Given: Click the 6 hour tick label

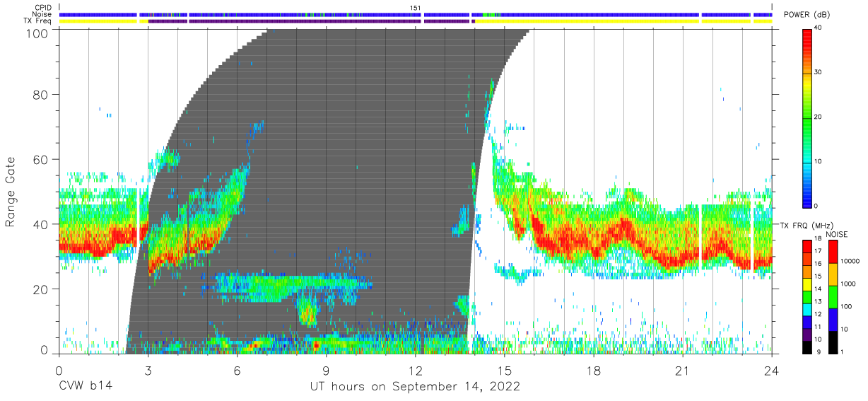Looking at the screenshot, I should click(237, 371).
